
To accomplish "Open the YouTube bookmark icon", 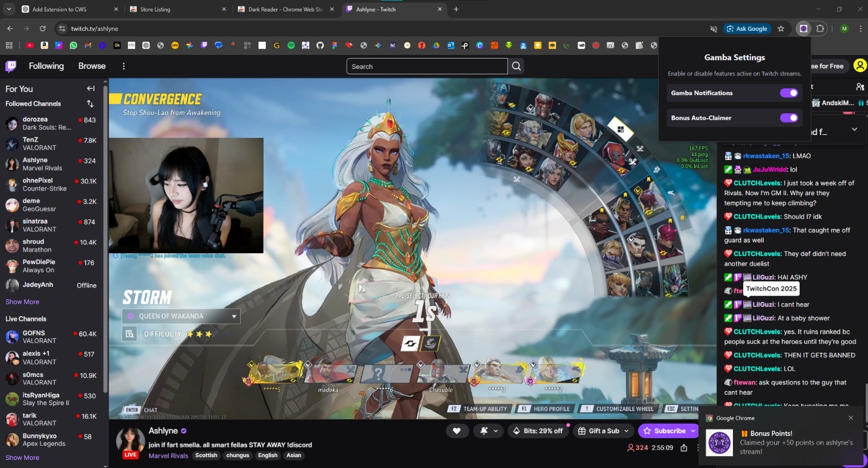I will point(30,46).
